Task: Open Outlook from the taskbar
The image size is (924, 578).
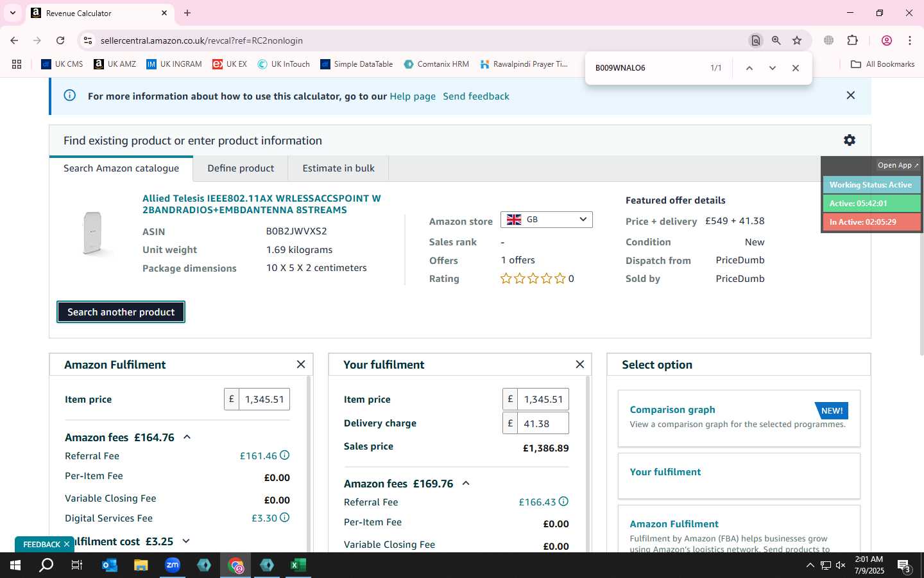Action: [x=110, y=565]
